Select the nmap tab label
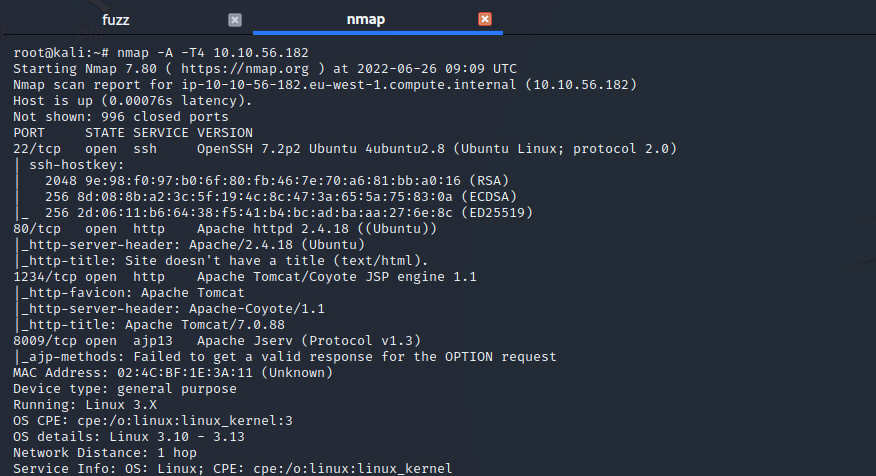 coord(366,20)
